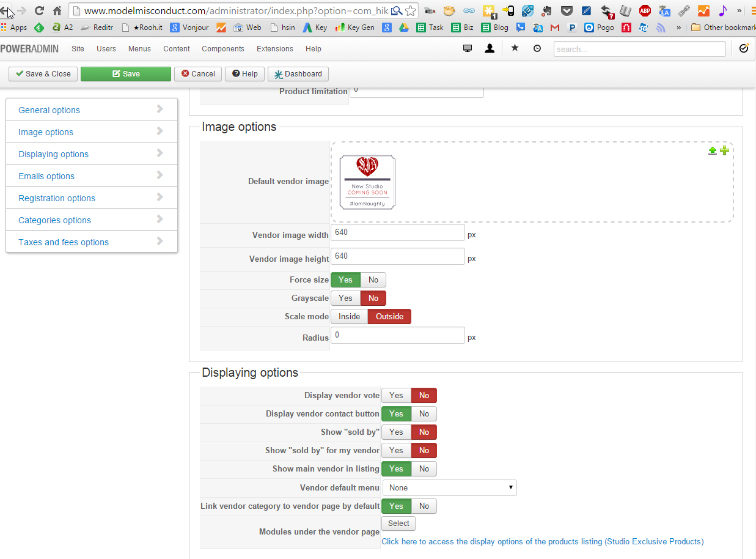
Task: Open products listing display options link
Action: 543,541
